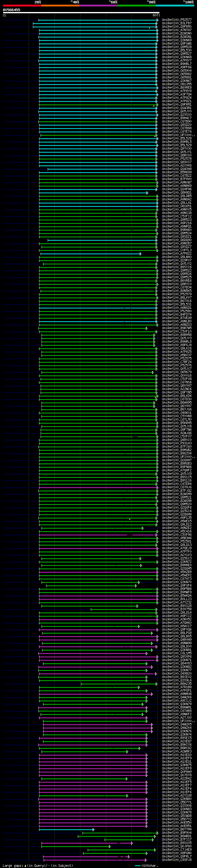Click the Large gaps legend text
The height and width of the screenshot is (868, 197).
click(x=38, y=866)
